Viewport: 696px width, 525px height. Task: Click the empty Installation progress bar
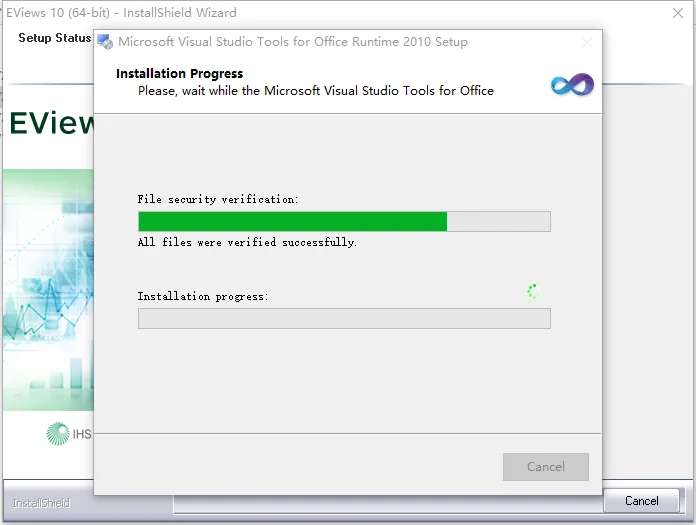[x=344, y=319]
